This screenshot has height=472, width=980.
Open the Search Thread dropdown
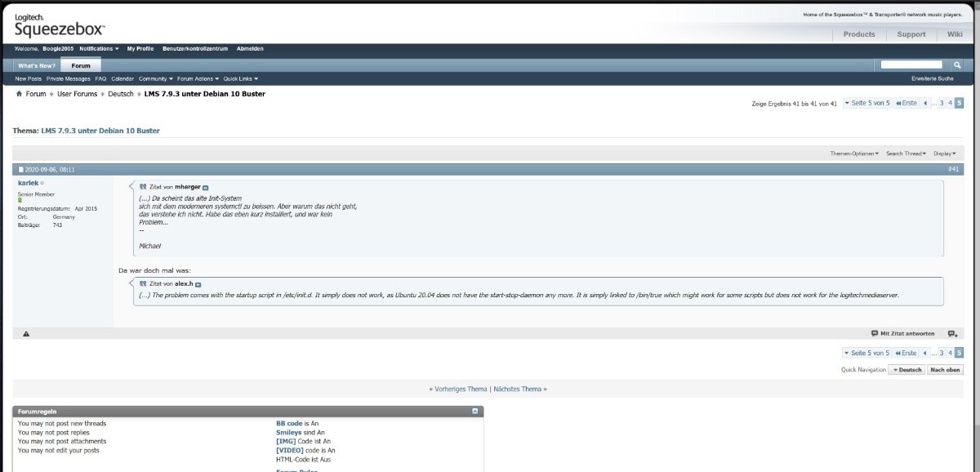(906, 154)
